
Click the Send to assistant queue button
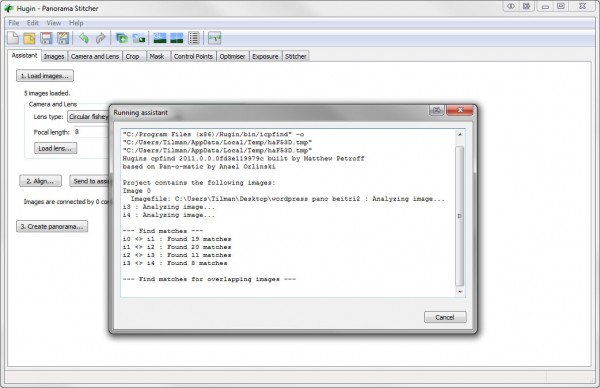pos(90,181)
